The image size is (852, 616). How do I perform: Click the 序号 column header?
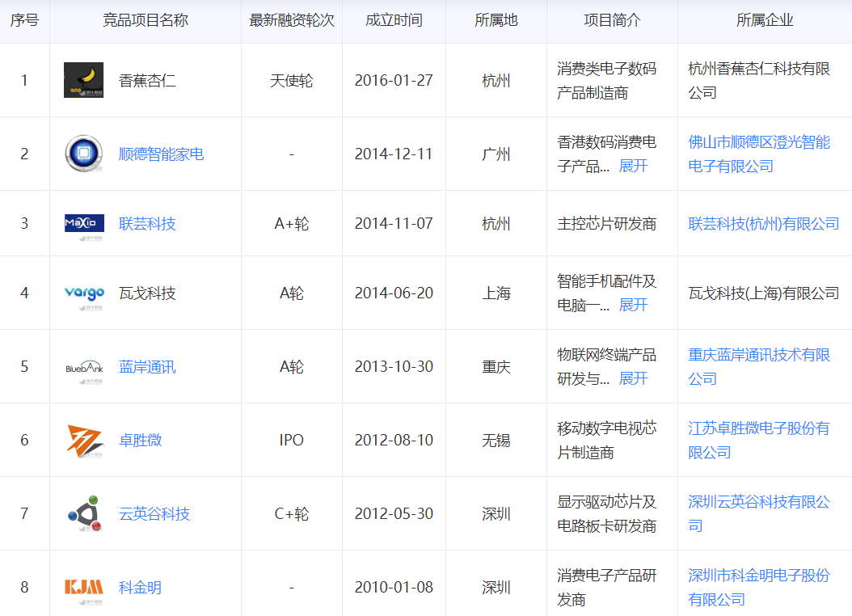click(x=24, y=20)
